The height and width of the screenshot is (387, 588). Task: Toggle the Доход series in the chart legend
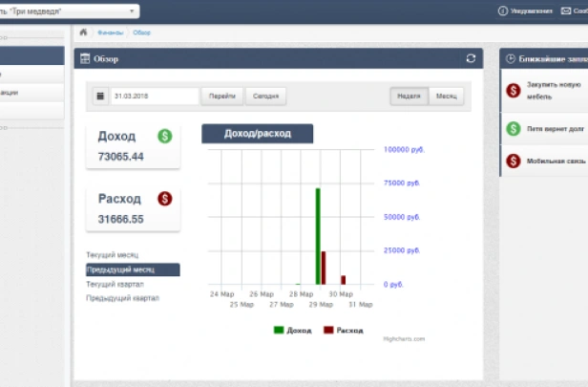click(292, 330)
